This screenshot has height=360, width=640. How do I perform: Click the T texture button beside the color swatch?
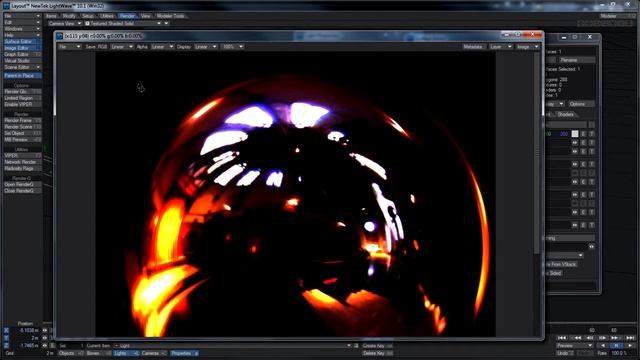591,134
